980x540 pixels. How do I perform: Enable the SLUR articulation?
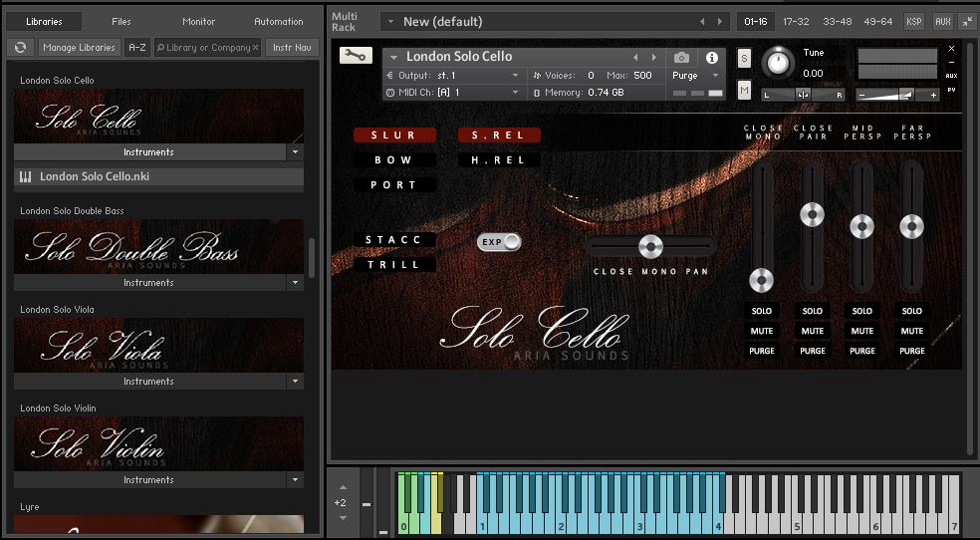click(x=394, y=135)
